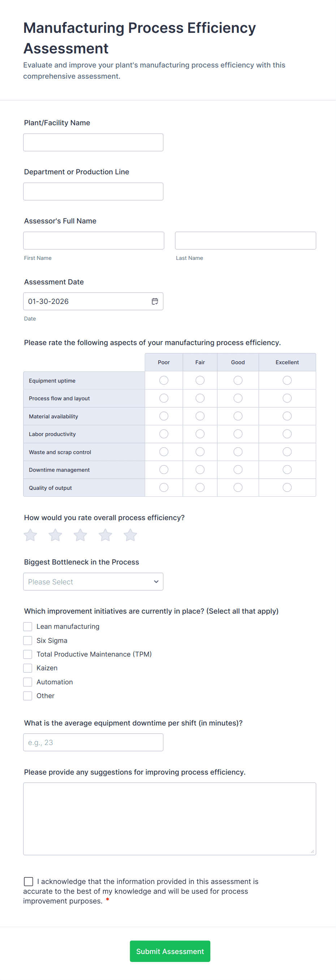Image resolution: width=336 pixels, height=980 pixels.
Task: Click the Last Name input box
Action: [x=245, y=240]
